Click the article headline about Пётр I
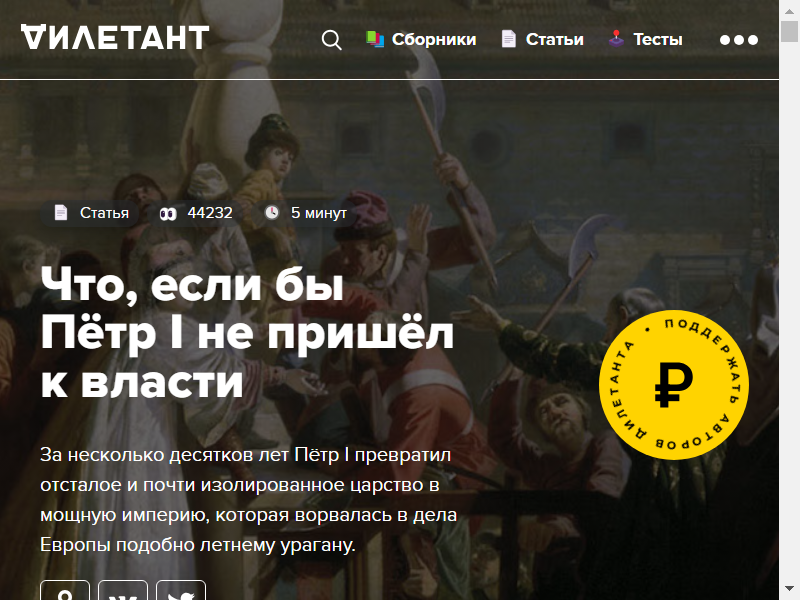 click(x=247, y=333)
